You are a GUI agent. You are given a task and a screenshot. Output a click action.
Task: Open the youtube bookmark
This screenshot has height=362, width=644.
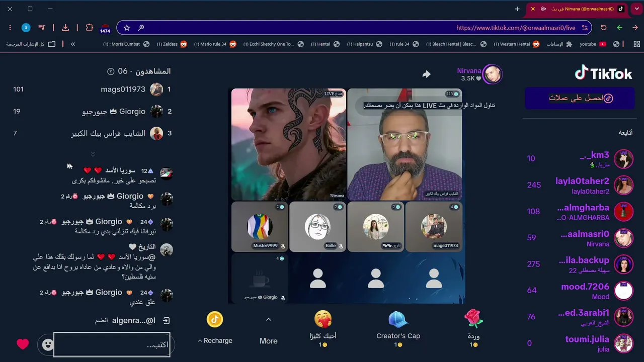593,44
